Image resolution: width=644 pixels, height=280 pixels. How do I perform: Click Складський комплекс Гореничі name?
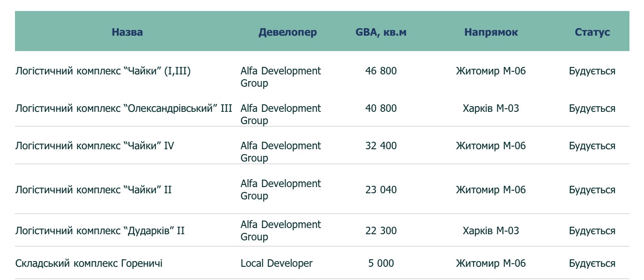pyautogui.click(x=89, y=263)
